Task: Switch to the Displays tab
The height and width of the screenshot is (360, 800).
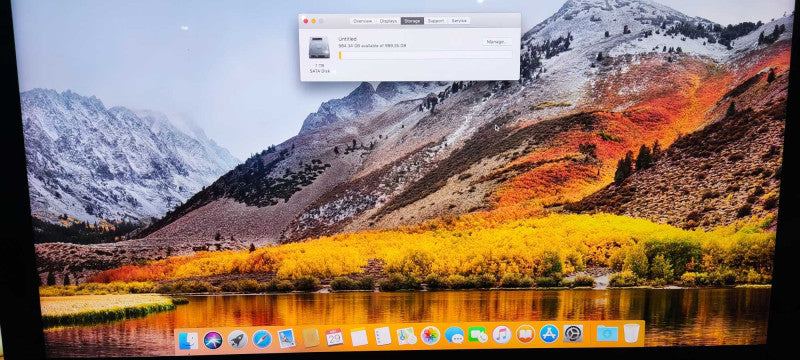Action: click(388, 21)
